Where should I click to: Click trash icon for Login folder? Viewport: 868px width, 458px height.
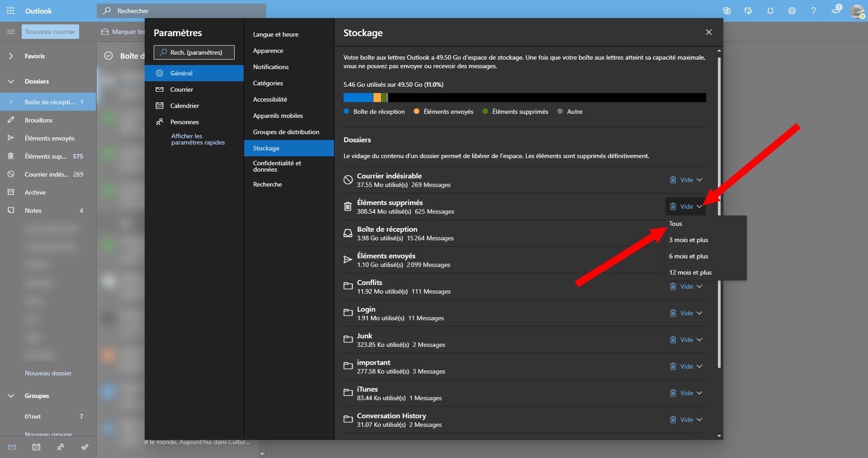coord(673,313)
